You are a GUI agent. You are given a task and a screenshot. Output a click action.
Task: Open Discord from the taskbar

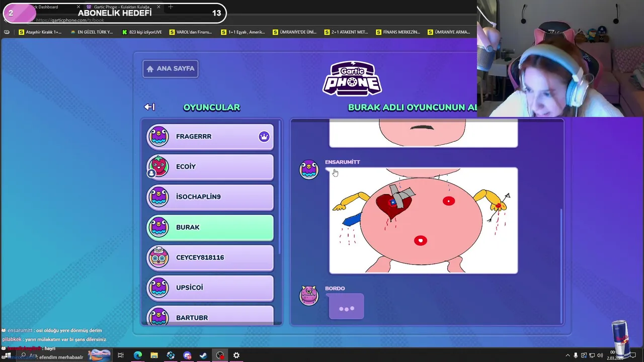(x=187, y=355)
